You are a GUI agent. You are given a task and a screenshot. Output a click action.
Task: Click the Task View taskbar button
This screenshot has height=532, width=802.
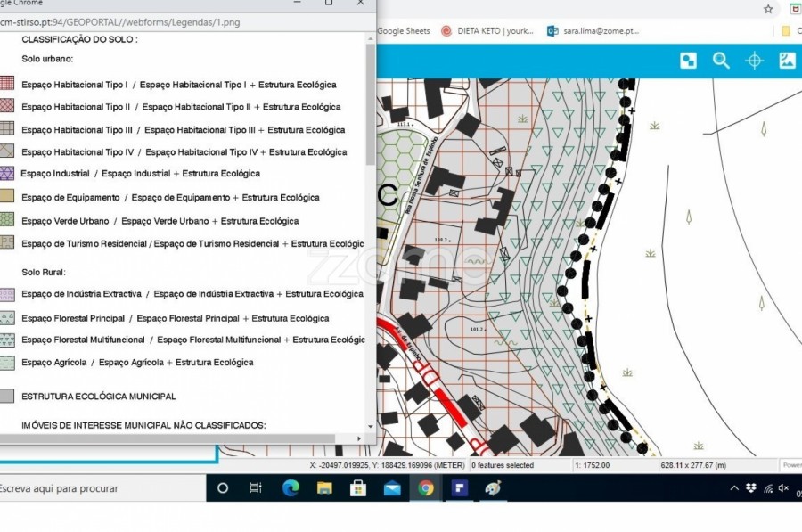256,488
